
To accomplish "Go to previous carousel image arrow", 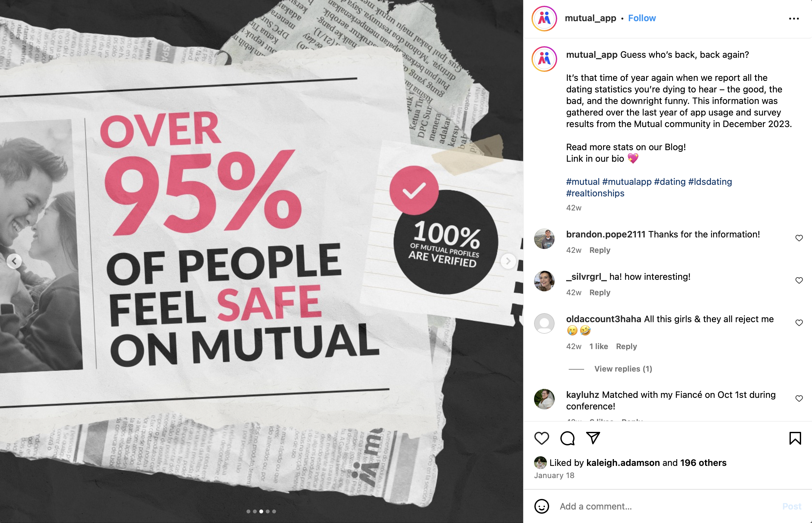I will click(x=14, y=261).
